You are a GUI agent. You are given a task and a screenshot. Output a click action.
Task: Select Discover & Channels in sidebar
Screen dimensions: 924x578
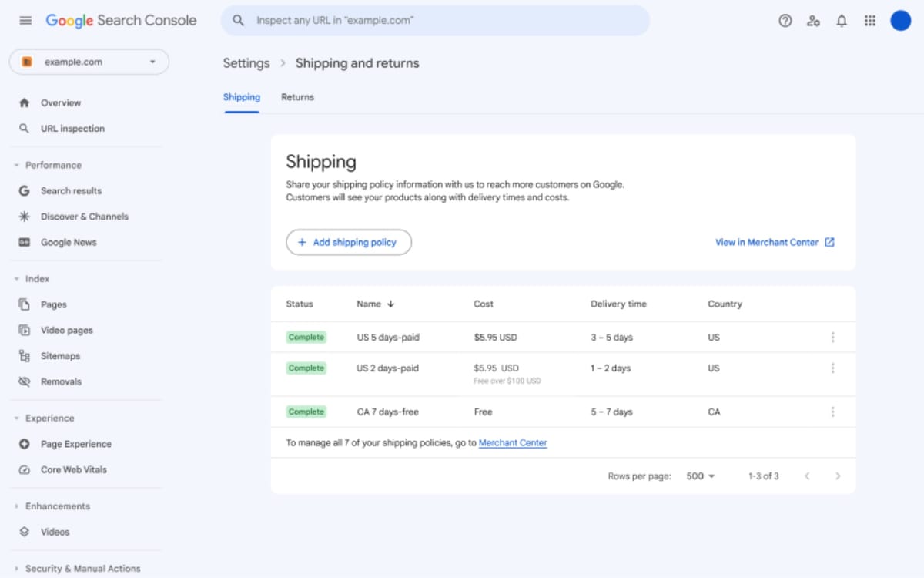tap(84, 217)
